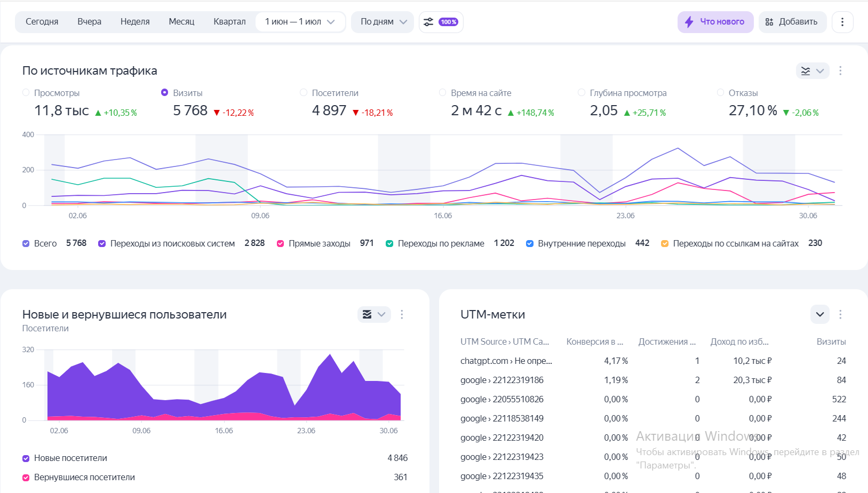The width and height of the screenshot is (868, 493).
Task: Expand the UTM-метки chevron dropdown
Action: (x=819, y=315)
